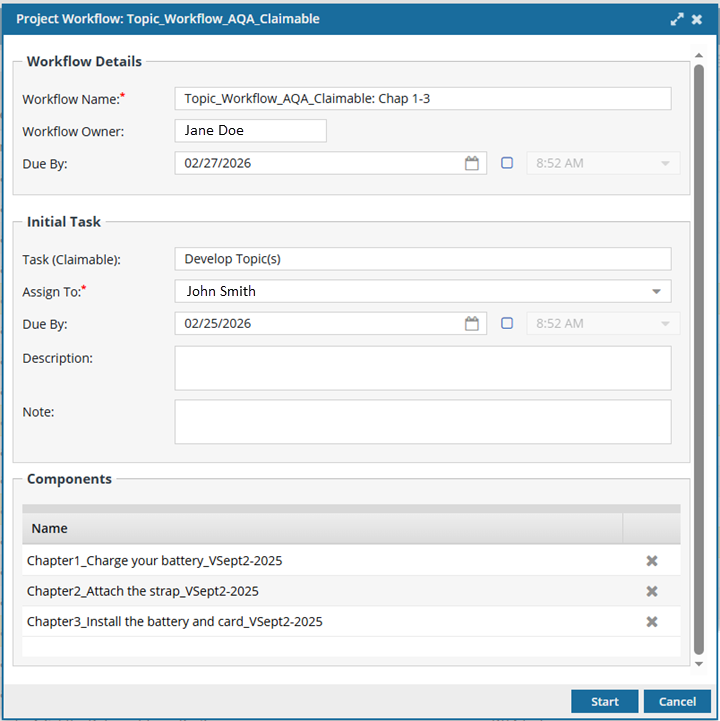This screenshot has height=721, width=720.
Task: Remove Chapter1_Charge your battery component
Action: [x=652, y=561]
